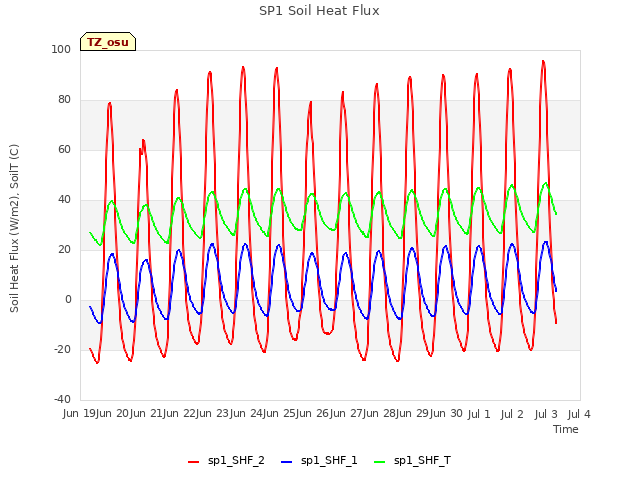Screen dimensions: 640x480
Task: Click the green SHF_T peak on Jul 3
Action: (546, 183)
